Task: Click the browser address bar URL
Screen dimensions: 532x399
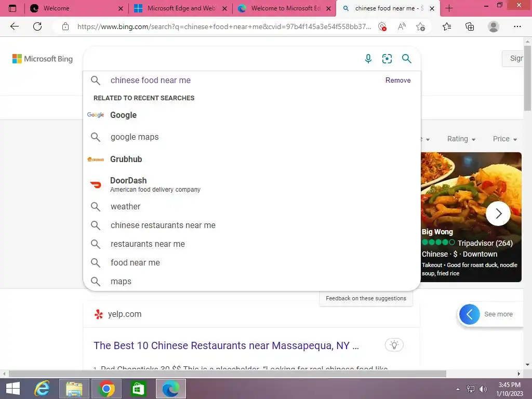Action: pyautogui.click(x=224, y=26)
